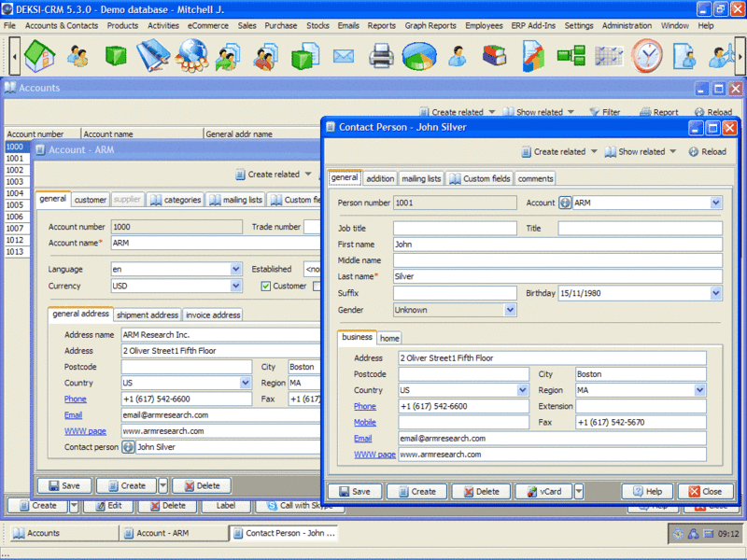Expand the Language dropdown showing en
The width and height of the screenshot is (747, 560).
pos(236,269)
